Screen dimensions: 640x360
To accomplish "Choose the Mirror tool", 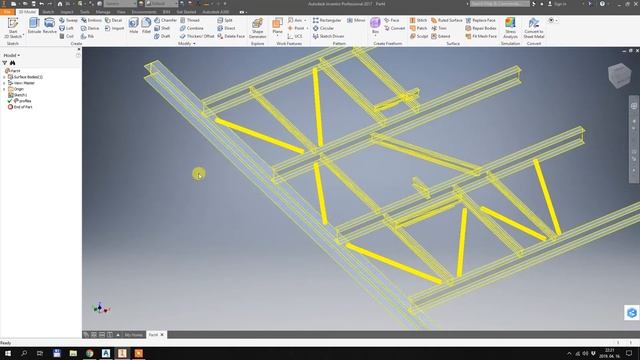I will tap(356, 20).
